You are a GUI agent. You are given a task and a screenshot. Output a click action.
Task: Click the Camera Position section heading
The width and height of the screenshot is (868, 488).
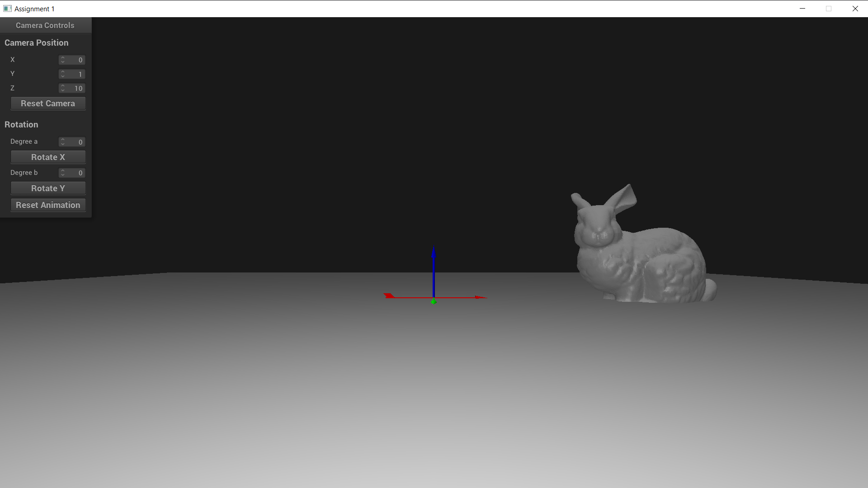coord(37,42)
